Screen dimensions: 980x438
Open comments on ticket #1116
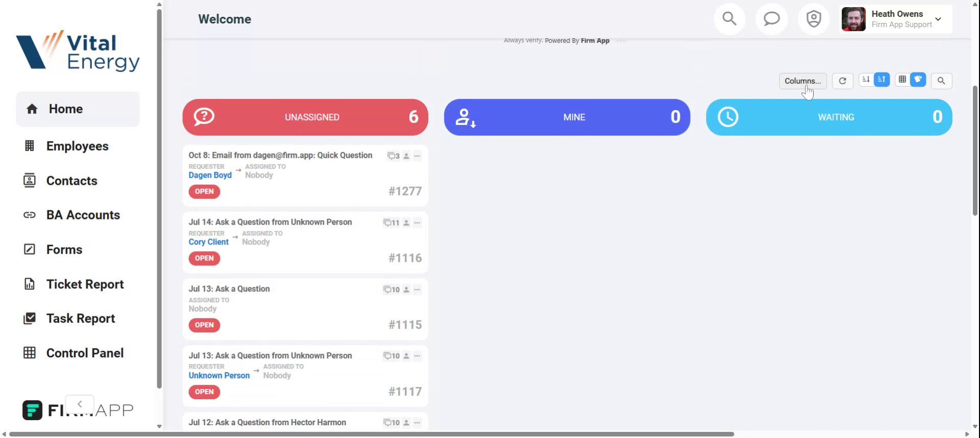(391, 223)
